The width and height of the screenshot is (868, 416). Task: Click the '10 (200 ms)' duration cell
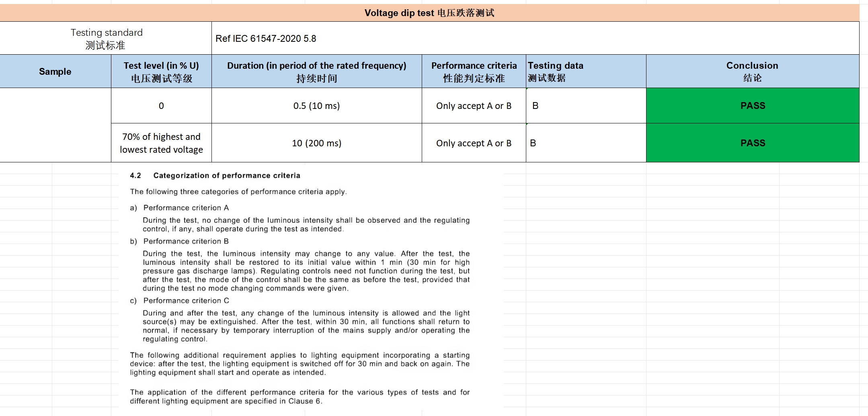(317, 143)
